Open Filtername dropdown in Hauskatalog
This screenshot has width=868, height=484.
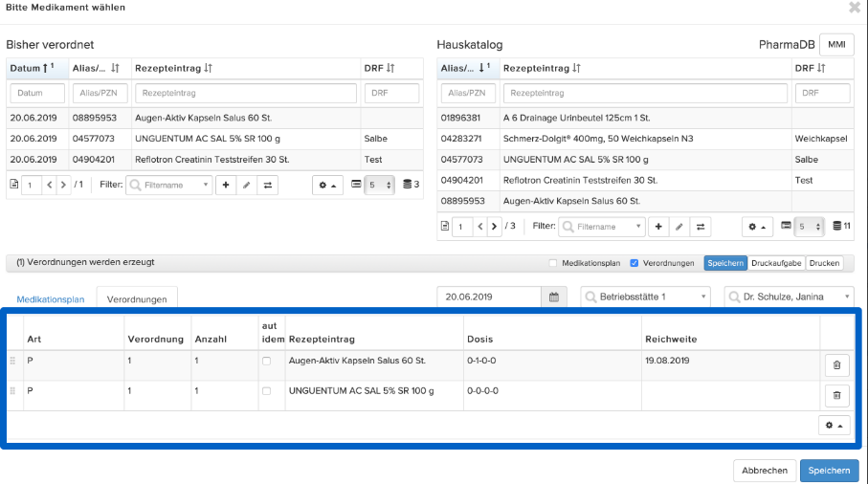pos(602,227)
